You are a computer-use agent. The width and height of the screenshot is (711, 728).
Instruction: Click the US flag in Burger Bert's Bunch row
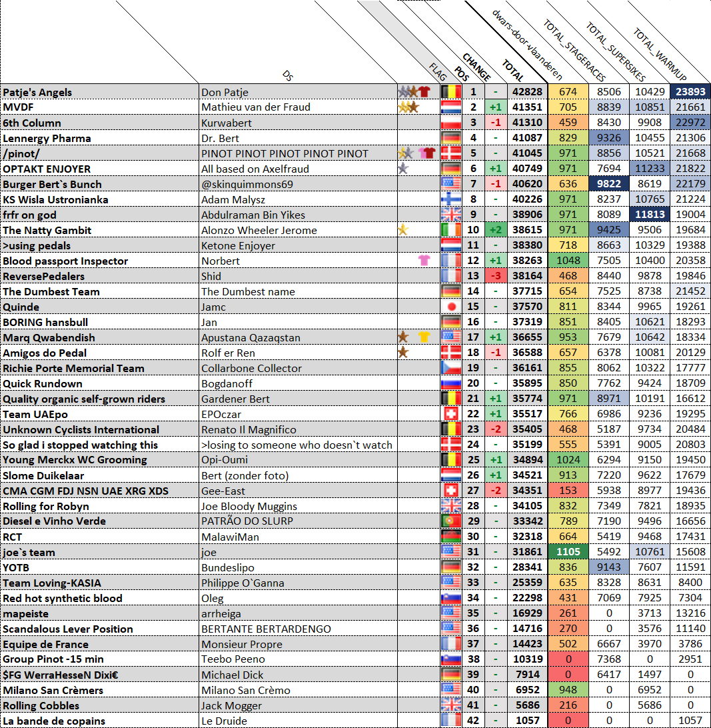[x=451, y=183]
